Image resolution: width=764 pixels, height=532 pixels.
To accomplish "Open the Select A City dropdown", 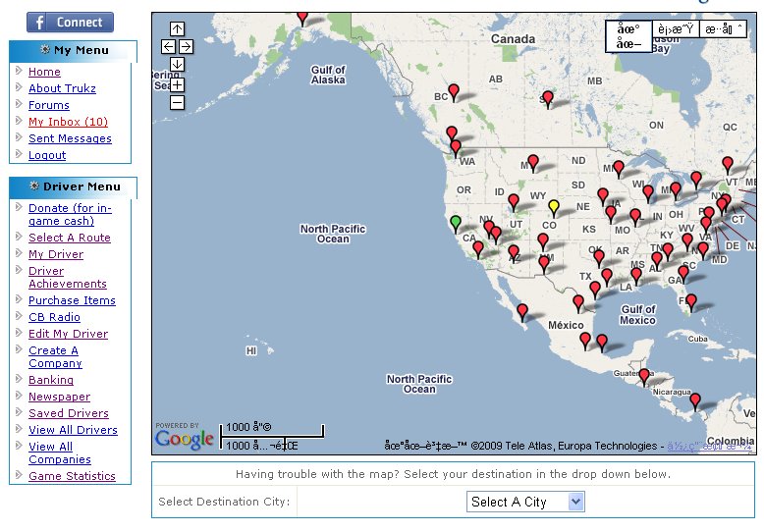I will pos(525,502).
